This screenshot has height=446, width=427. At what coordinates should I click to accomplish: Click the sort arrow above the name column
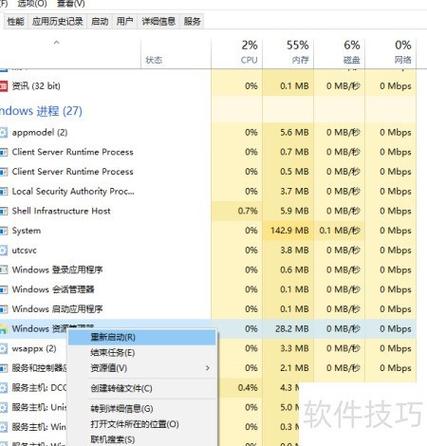click(x=56, y=43)
